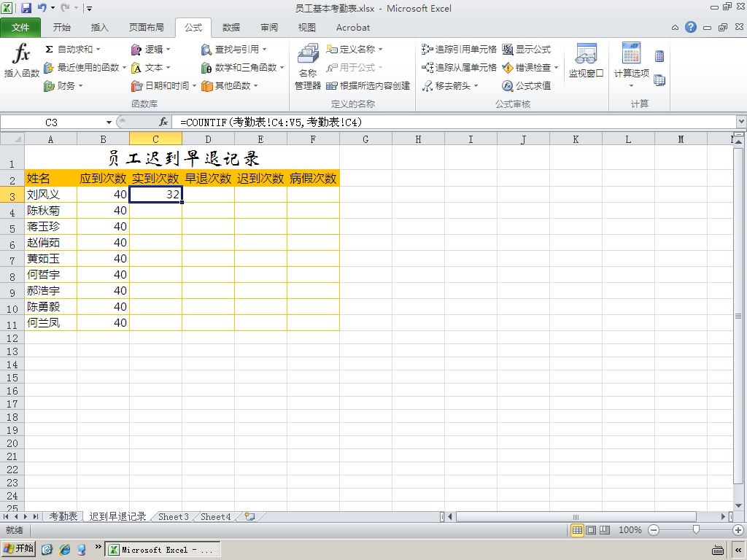Zoom in with the plus button

click(738, 530)
